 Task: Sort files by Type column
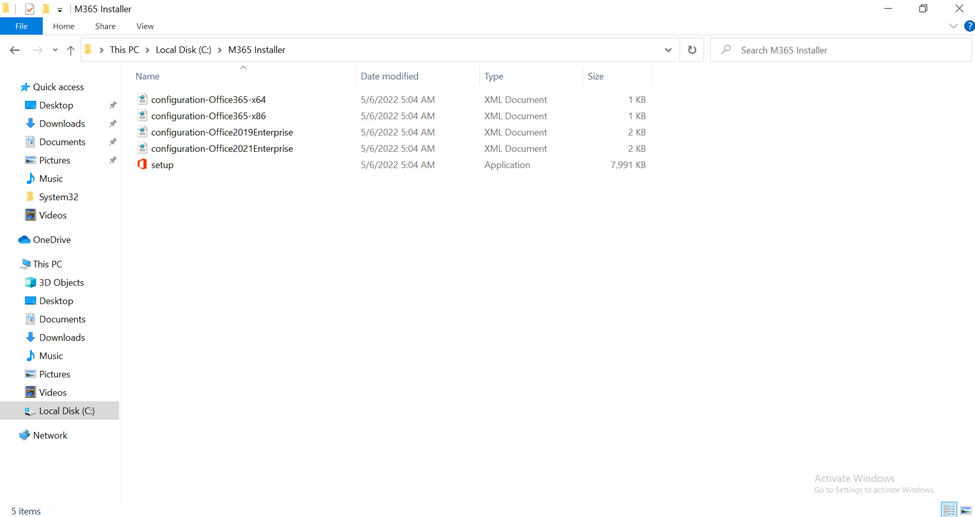494,76
